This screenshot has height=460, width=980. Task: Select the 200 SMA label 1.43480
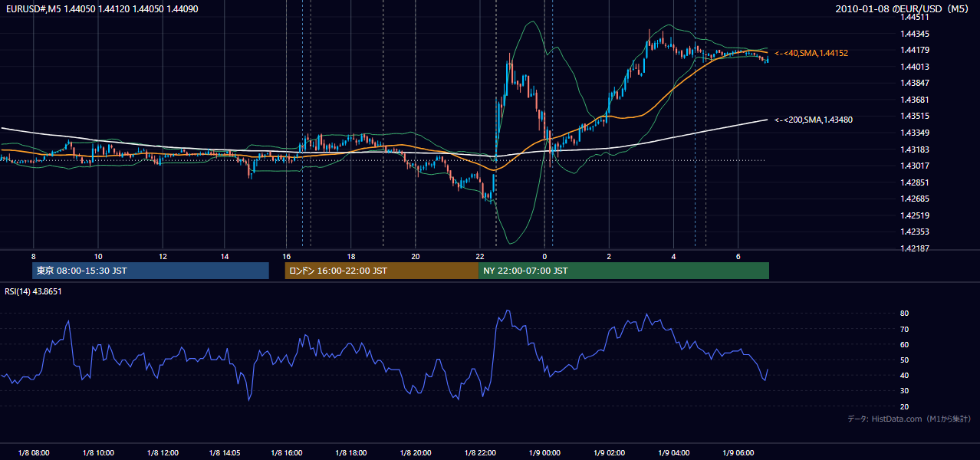pyautogui.click(x=813, y=120)
